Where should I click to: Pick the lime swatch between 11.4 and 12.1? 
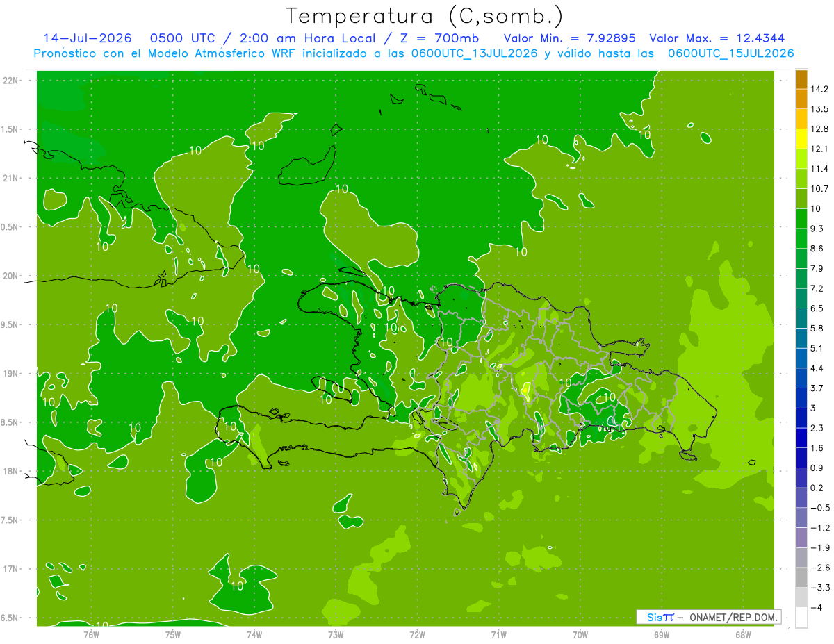pyautogui.click(x=801, y=159)
